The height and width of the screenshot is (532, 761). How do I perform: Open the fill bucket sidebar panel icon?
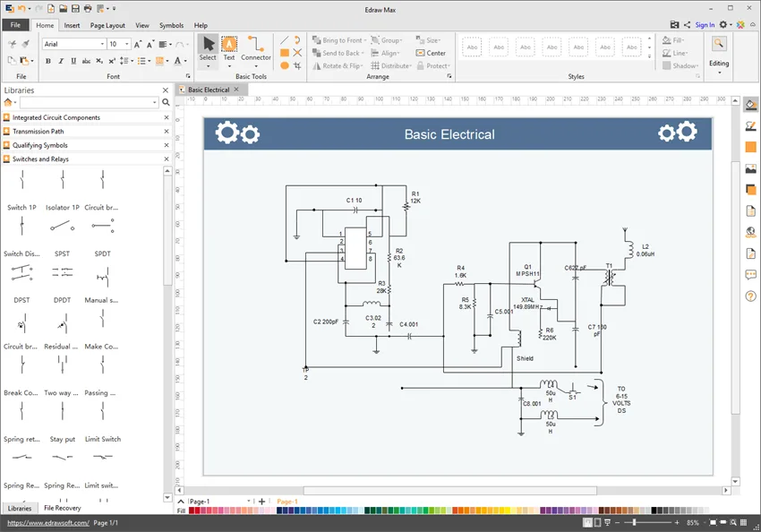pyautogui.click(x=751, y=105)
